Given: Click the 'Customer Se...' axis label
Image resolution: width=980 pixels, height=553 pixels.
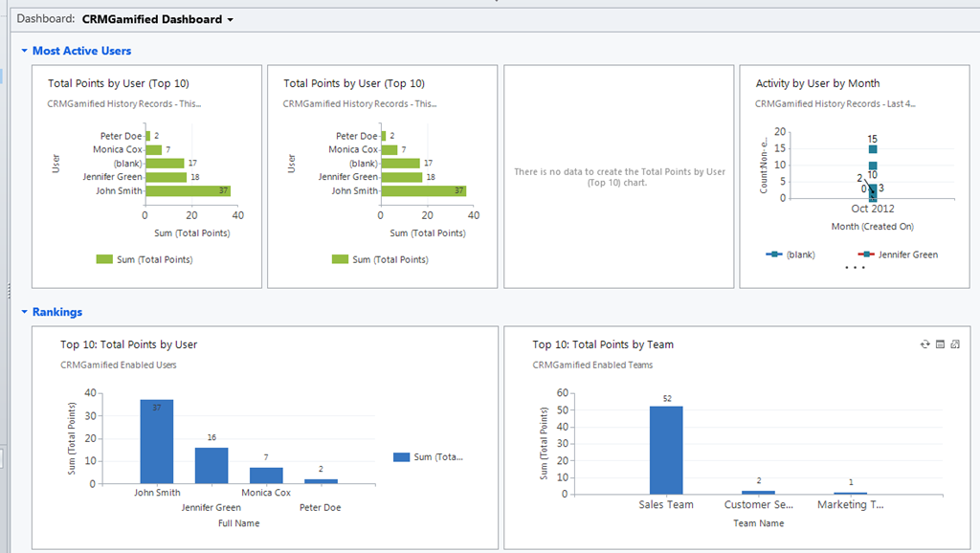Looking at the screenshot, I should coord(758,504).
